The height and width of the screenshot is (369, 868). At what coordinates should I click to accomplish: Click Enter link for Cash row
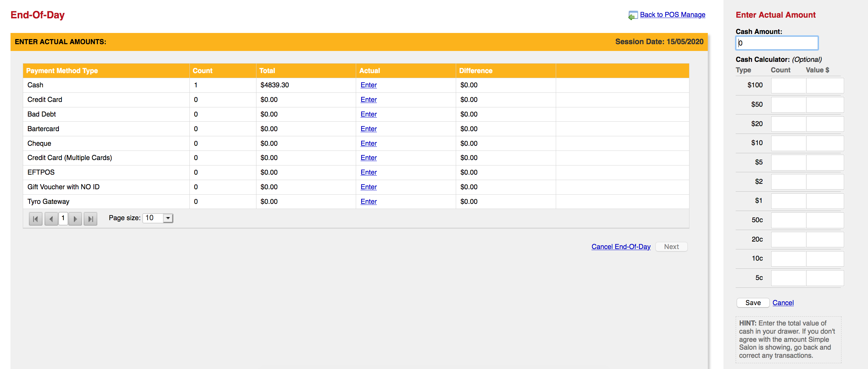click(368, 85)
